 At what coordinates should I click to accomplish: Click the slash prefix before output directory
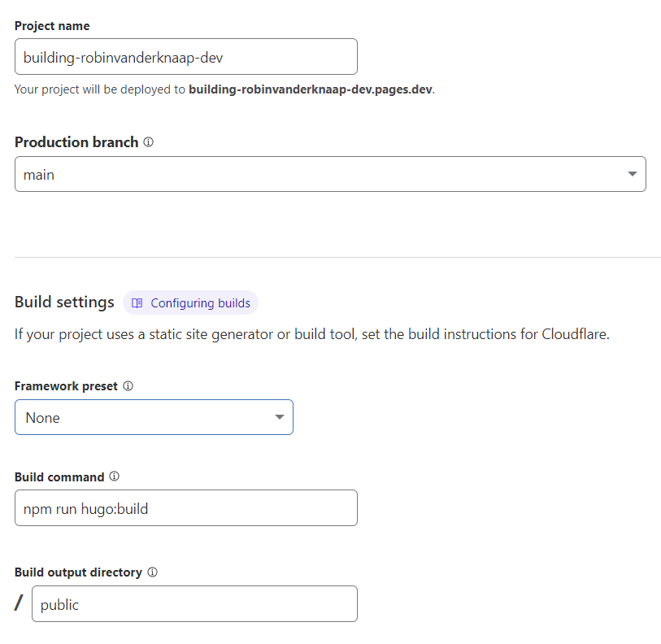[x=19, y=604]
